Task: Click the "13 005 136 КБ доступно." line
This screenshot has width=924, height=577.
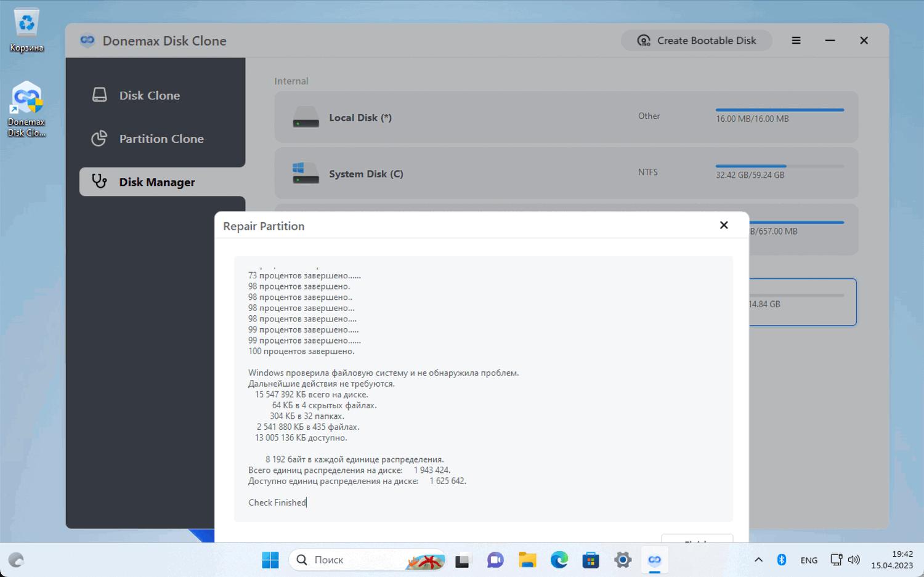Action: click(x=301, y=438)
